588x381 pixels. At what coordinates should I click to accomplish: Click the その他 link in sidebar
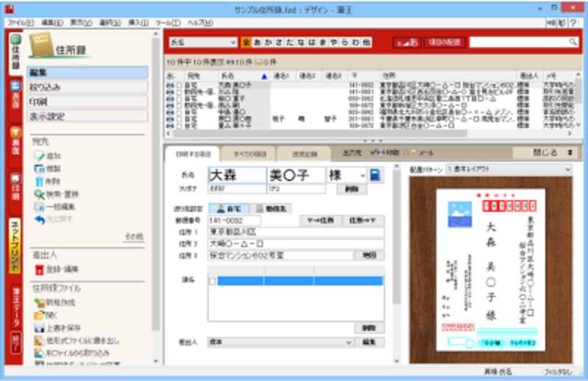135,237
